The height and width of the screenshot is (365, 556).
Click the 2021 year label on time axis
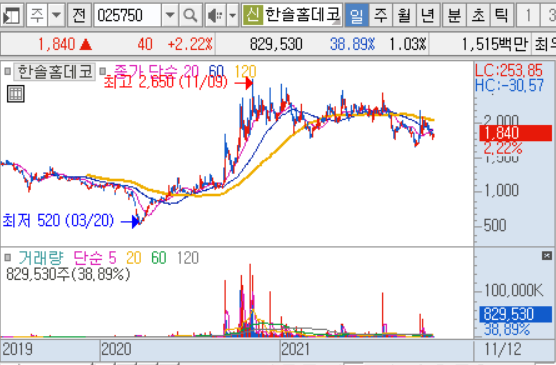click(295, 349)
